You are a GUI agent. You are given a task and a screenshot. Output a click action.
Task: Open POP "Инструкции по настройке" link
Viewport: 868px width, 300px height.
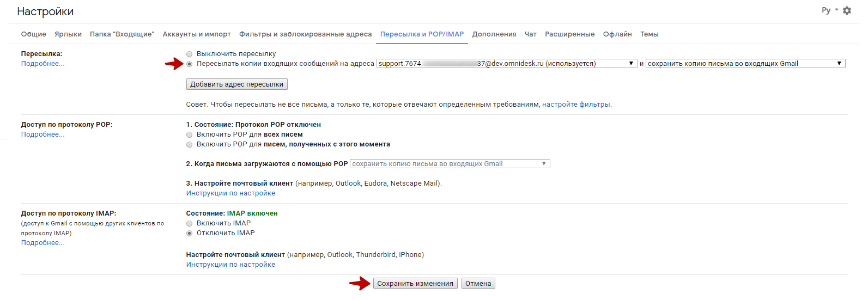230,193
